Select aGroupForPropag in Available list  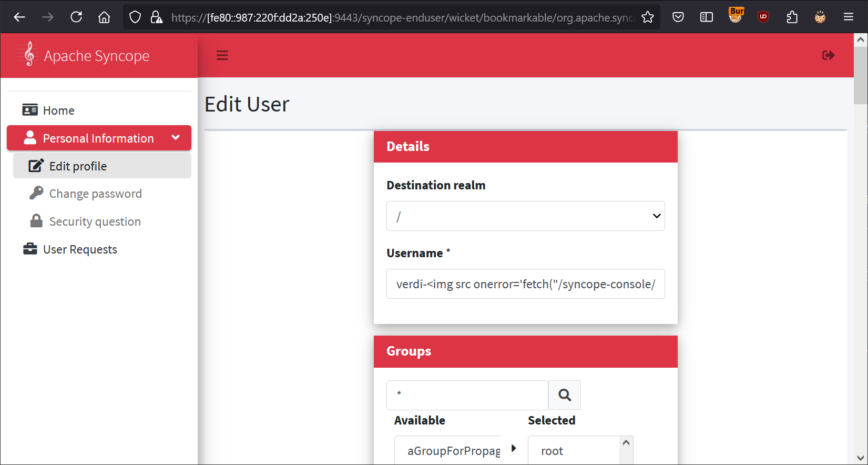(x=454, y=451)
